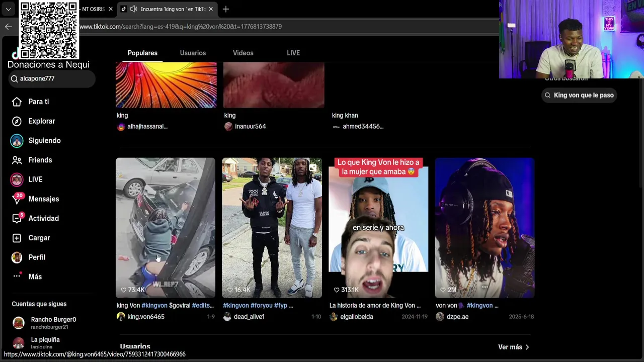Click 'La historia de amor de King Von' caption
Viewport: 644px width, 362px height.
(x=375, y=305)
